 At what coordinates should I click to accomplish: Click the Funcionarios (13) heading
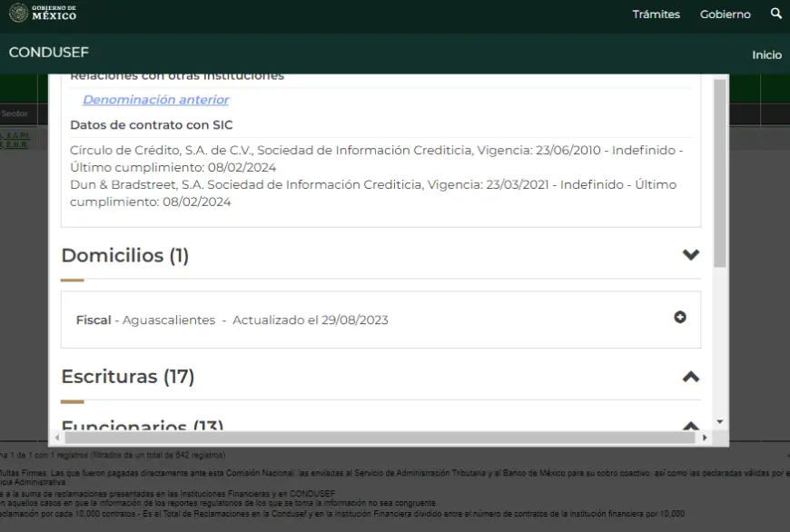[142, 426]
